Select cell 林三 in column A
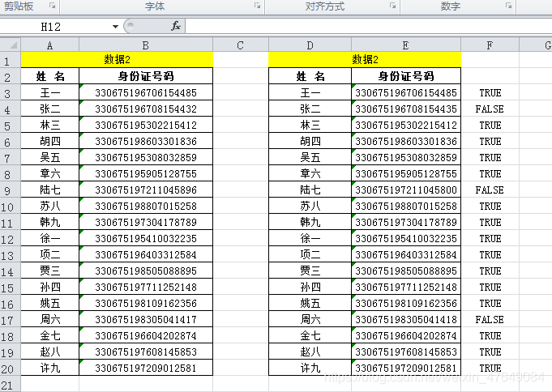Viewport: 552px width, 392px height. point(50,125)
